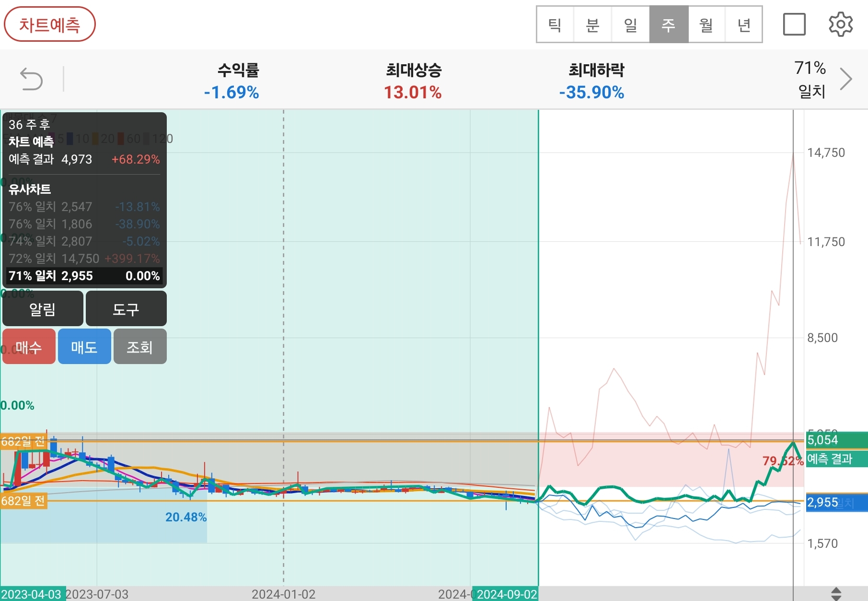
Task: Click the 2023-07-03 date label
Action: point(97,594)
